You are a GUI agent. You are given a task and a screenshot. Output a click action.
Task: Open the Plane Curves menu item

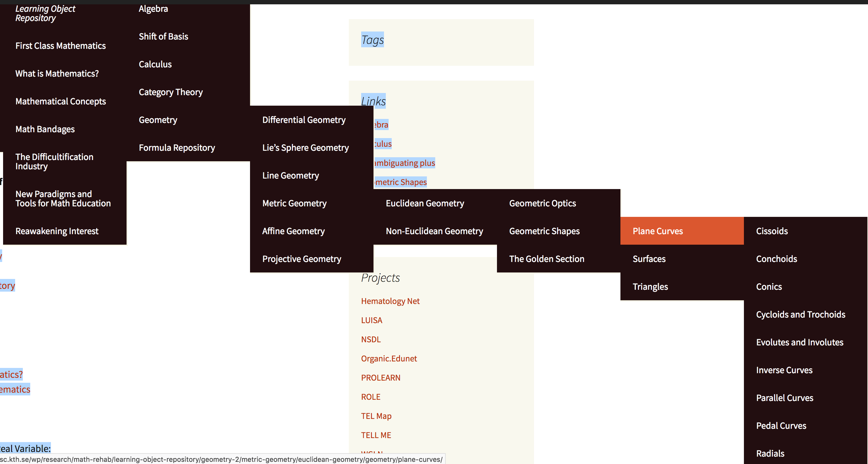tap(657, 231)
